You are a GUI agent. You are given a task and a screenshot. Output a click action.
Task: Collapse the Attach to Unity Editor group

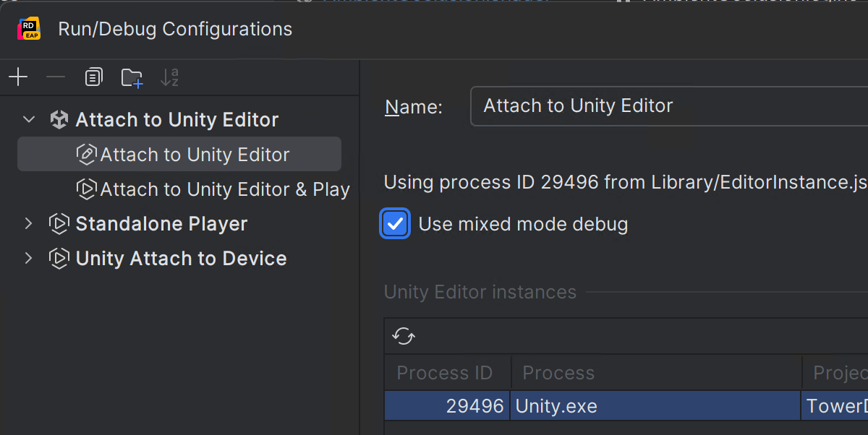pos(29,120)
